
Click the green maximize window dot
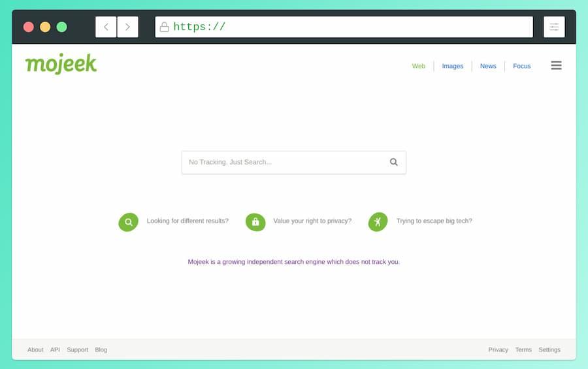(61, 27)
